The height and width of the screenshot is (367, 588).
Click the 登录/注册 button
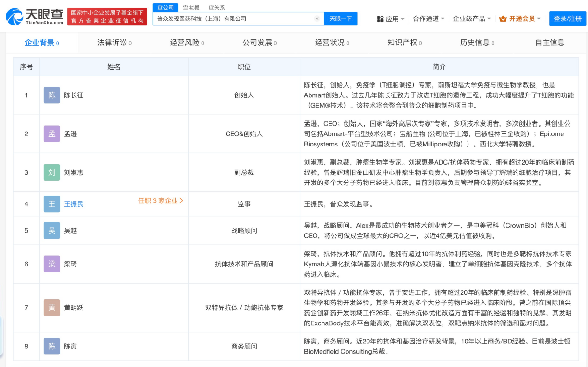568,19
